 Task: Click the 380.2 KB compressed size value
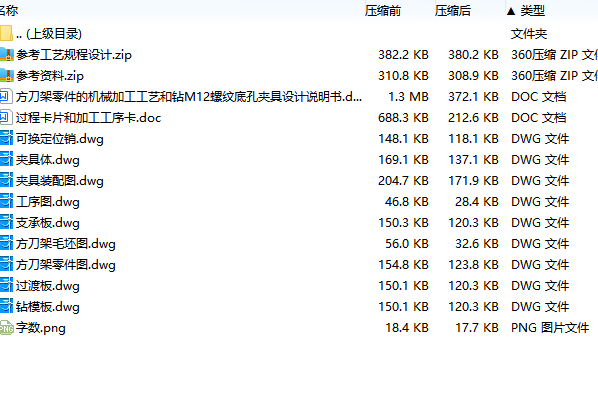[473, 55]
